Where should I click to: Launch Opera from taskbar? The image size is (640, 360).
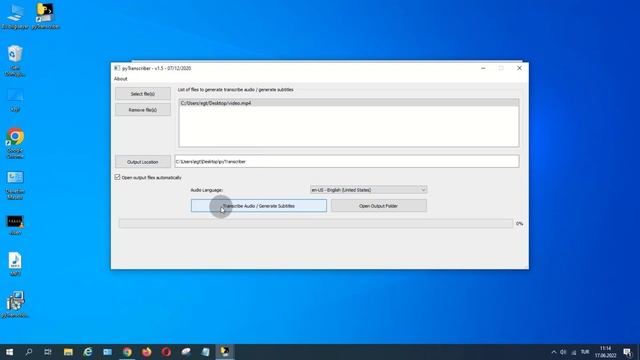pyautogui.click(x=166, y=352)
